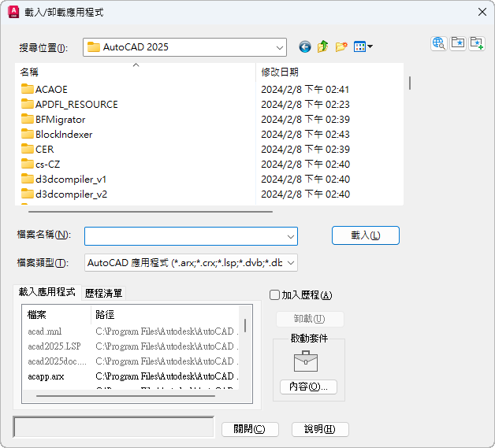Click the file list vertical scrollbar
The width and height of the screenshot is (495, 448).
pos(410,83)
